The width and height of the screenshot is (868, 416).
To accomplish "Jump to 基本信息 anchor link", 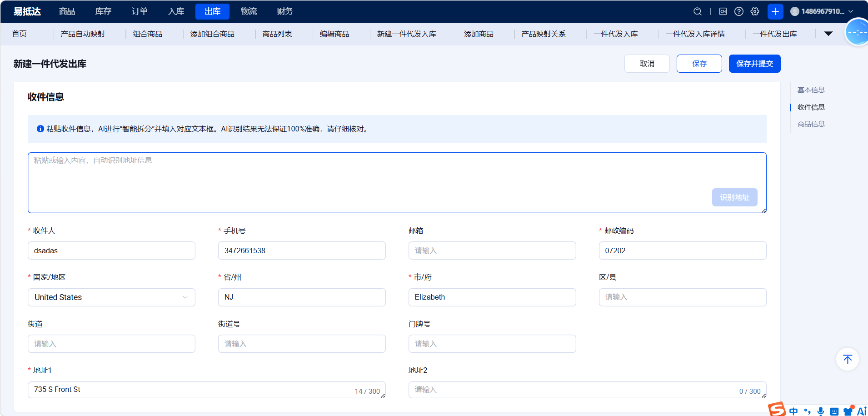I will pos(811,90).
